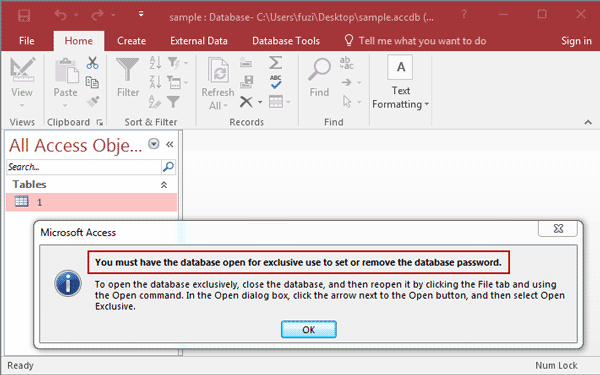Open Customize Quick Access Toolbar dropdown
Image resolution: width=600 pixels, height=375 pixels.
(x=141, y=15)
